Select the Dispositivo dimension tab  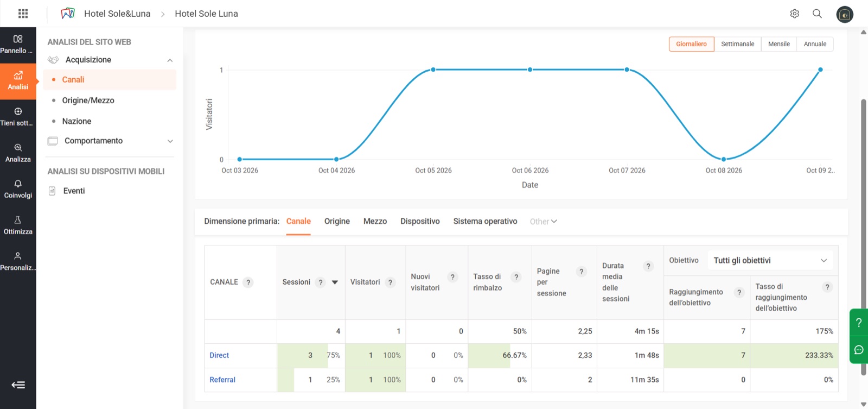click(x=420, y=222)
